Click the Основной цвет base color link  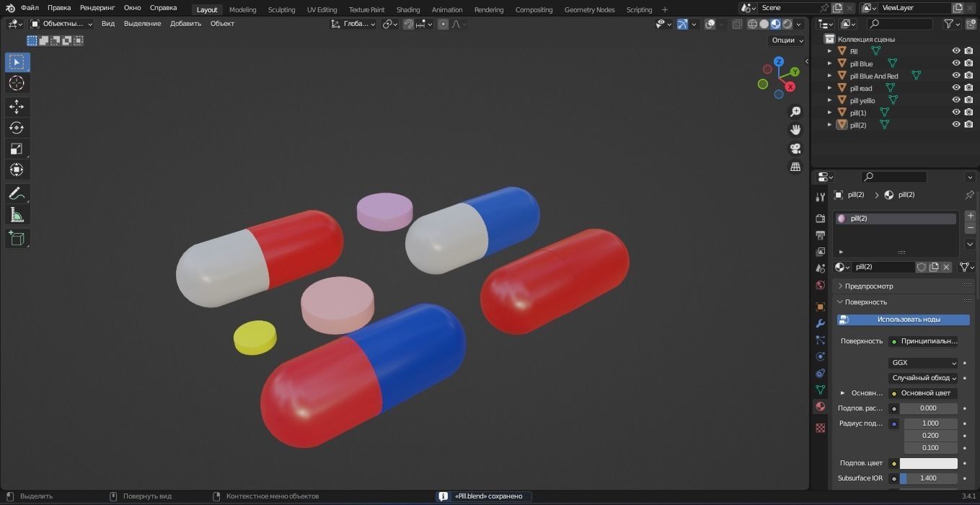click(923, 393)
